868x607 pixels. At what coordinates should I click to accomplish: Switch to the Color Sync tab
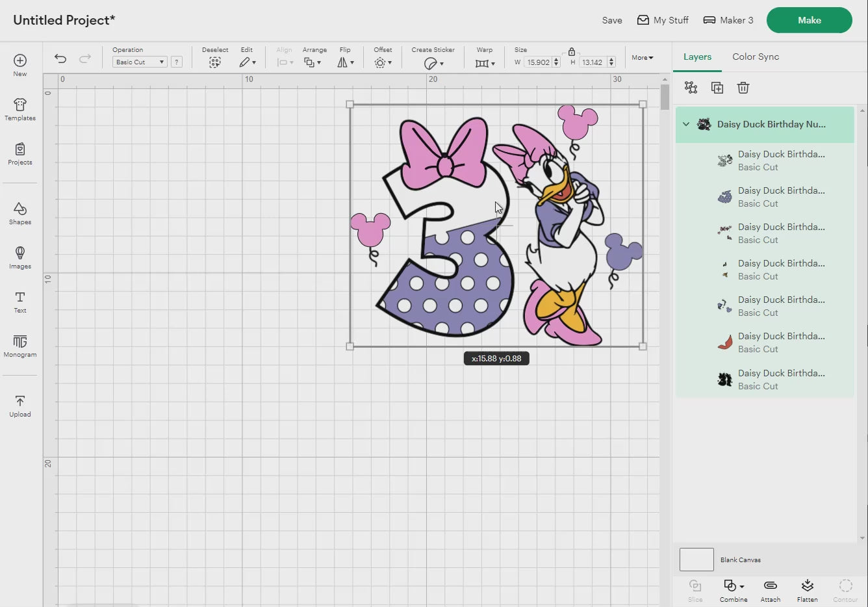[x=756, y=57]
